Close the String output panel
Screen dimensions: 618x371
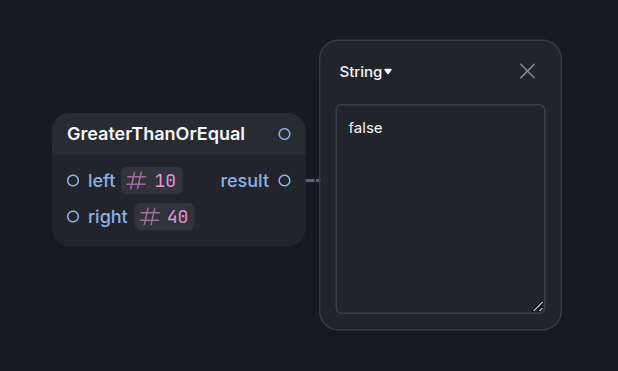(527, 71)
